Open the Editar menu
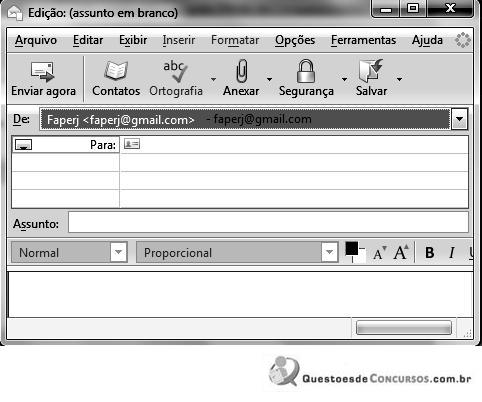Screen dimensions: 482x402 click(88, 40)
